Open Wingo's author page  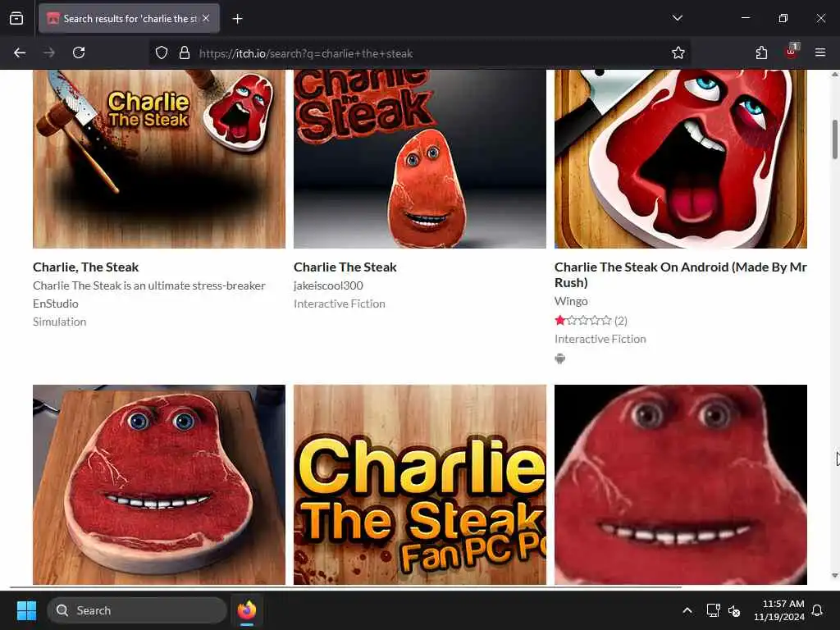tap(571, 301)
